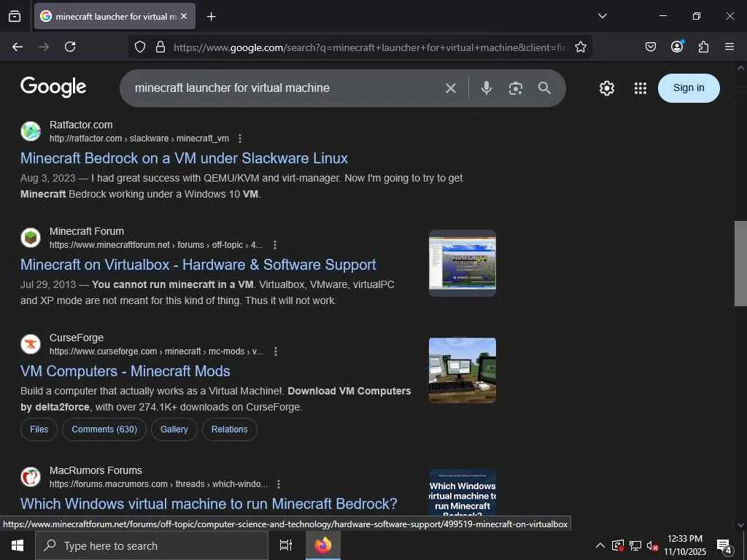Screen dimensions: 747x560
Task: Open Ratfactor.com result options menu
Action: pos(240,139)
